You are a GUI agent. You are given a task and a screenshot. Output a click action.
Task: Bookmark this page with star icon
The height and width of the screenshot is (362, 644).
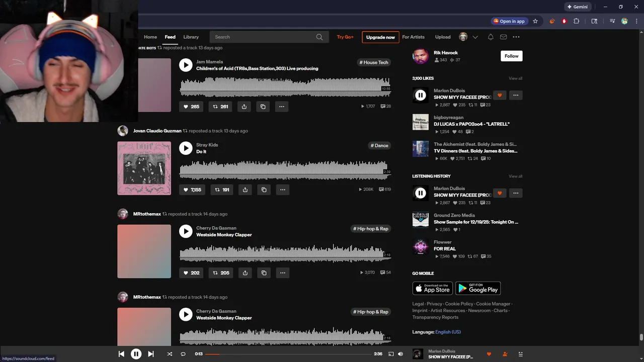535,21
